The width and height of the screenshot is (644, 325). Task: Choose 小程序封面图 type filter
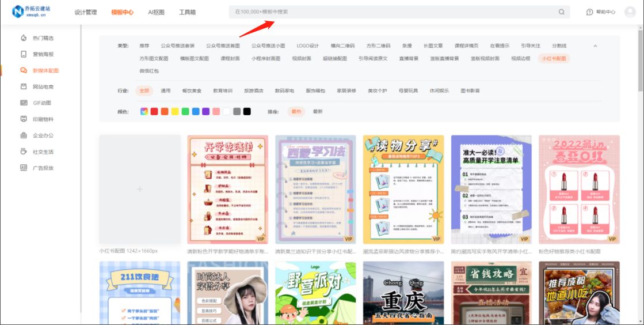[266, 58]
